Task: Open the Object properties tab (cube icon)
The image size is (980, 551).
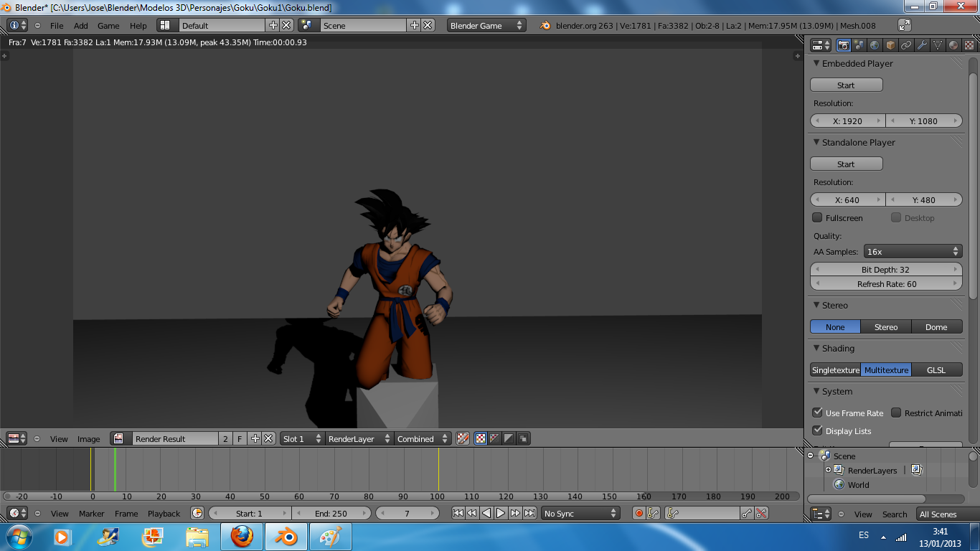Action: 890,45
